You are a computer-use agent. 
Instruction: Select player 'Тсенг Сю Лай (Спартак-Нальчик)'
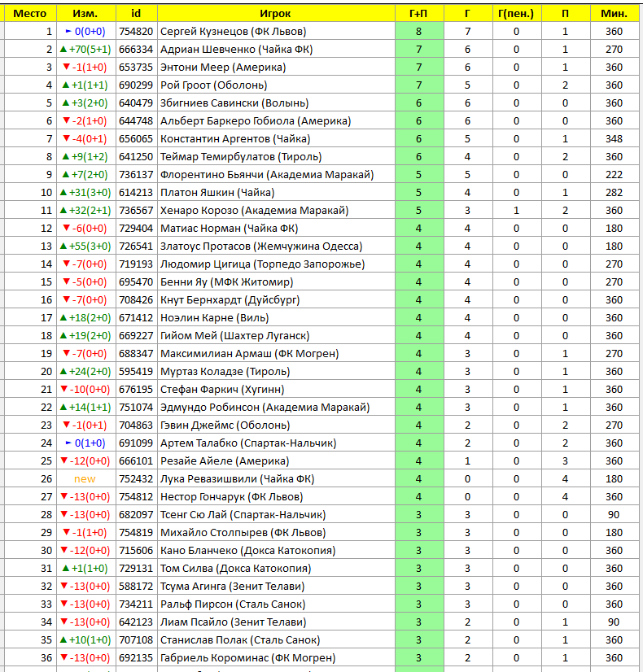(x=276, y=515)
